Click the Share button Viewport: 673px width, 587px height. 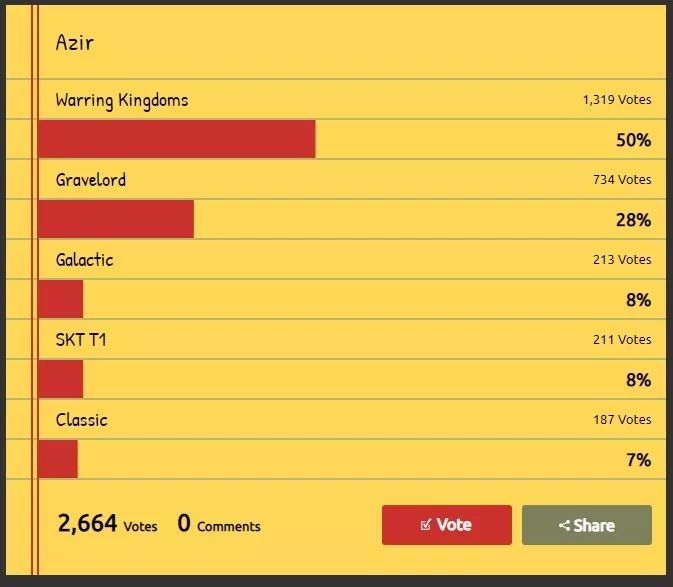coord(586,525)
